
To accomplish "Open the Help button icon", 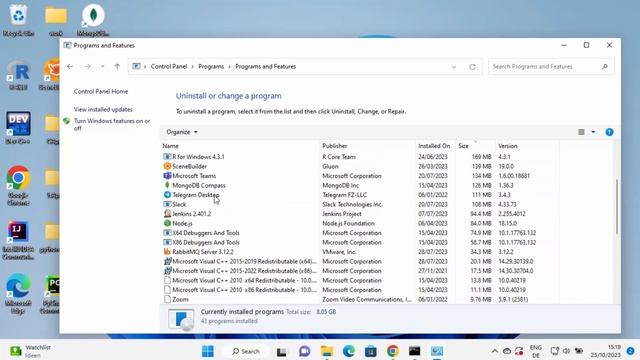I will tap(609, 132).
